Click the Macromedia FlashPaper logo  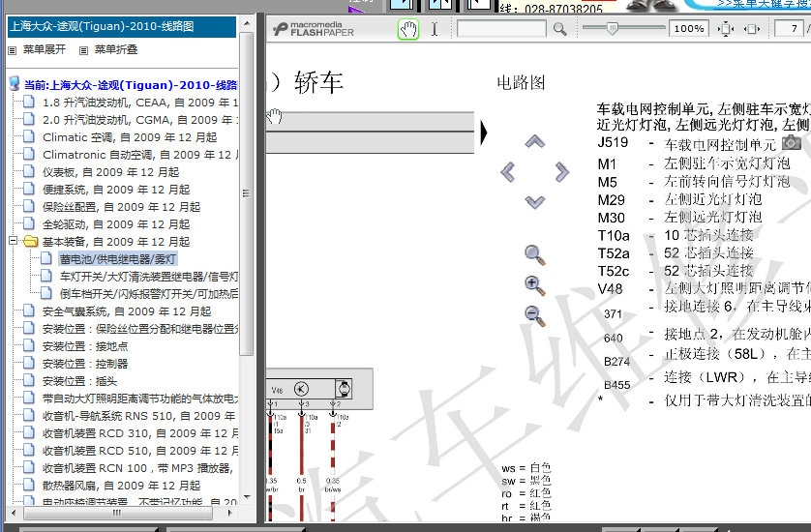314,29
